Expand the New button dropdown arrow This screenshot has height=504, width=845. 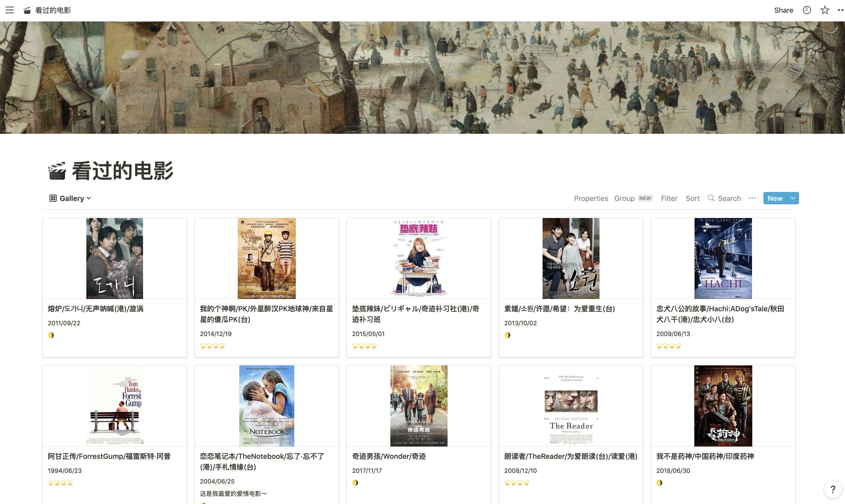793,198
